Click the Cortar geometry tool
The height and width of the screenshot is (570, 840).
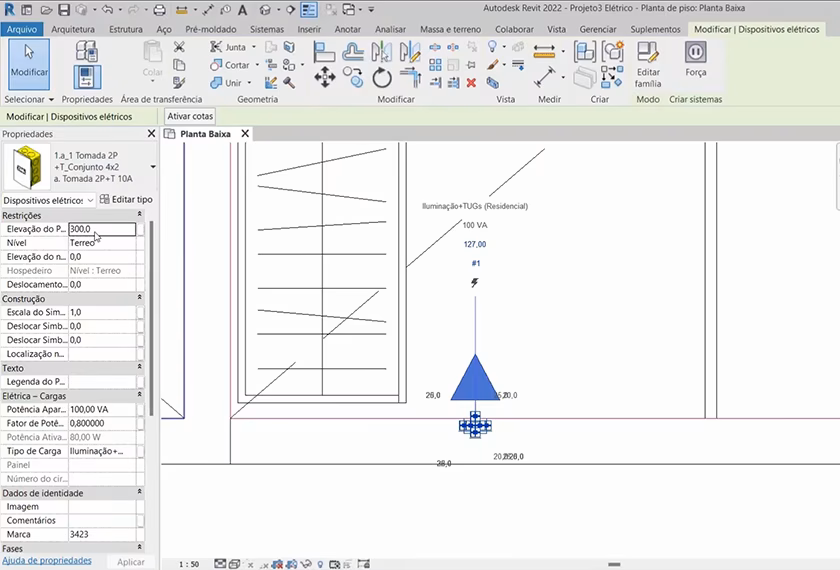pyautogui.click(x=230, y=65)
